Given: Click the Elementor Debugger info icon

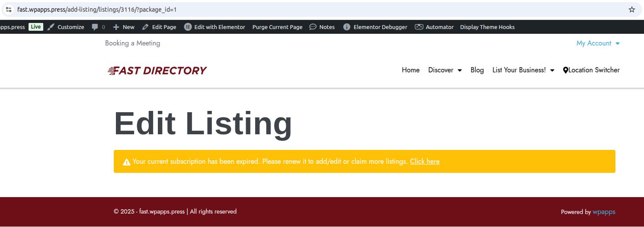Looking at the screenshot, I should point(346,27).
